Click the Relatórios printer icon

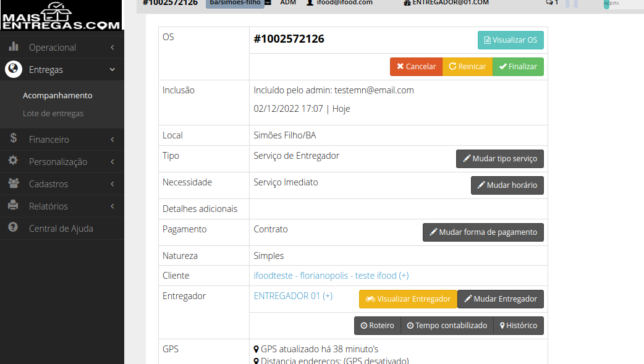[13, 205]
